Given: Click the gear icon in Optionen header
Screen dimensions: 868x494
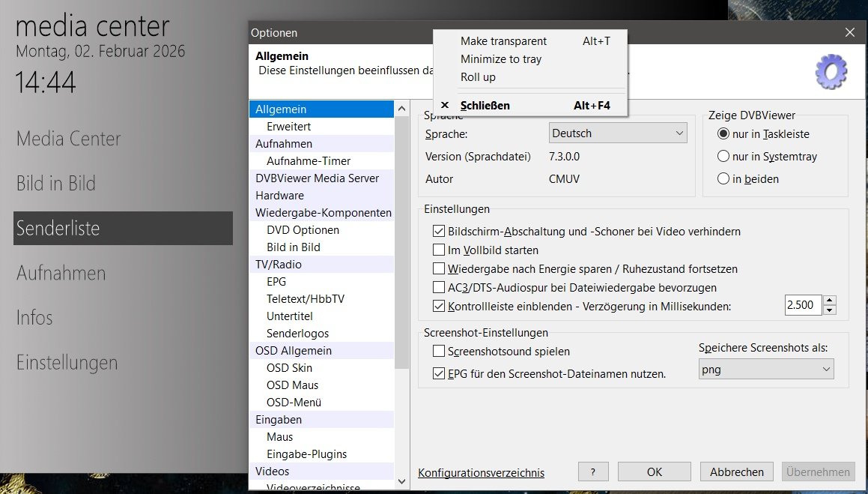Looking at the screenshot, I should [831, 72].
